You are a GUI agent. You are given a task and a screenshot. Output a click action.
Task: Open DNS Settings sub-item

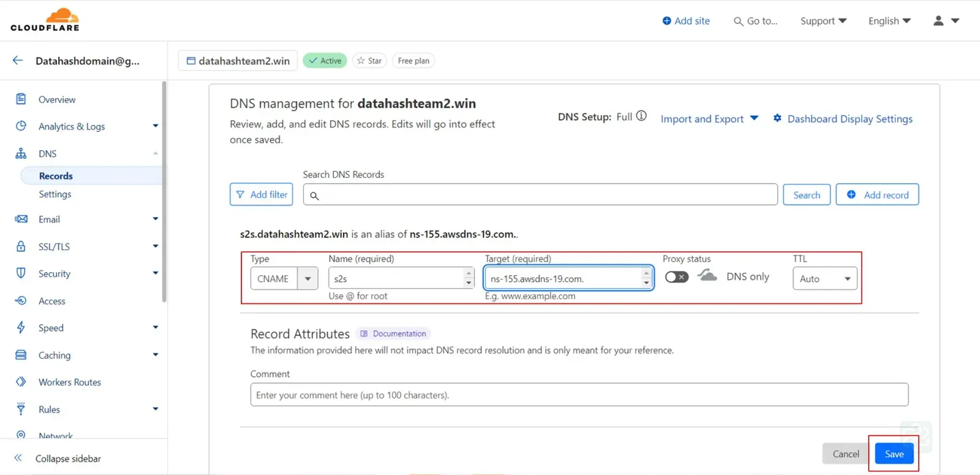click(x=55, y=194)
